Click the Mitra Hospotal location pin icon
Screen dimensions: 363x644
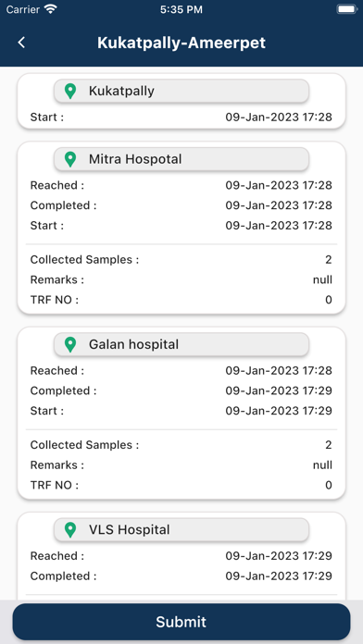click(70, 159)
